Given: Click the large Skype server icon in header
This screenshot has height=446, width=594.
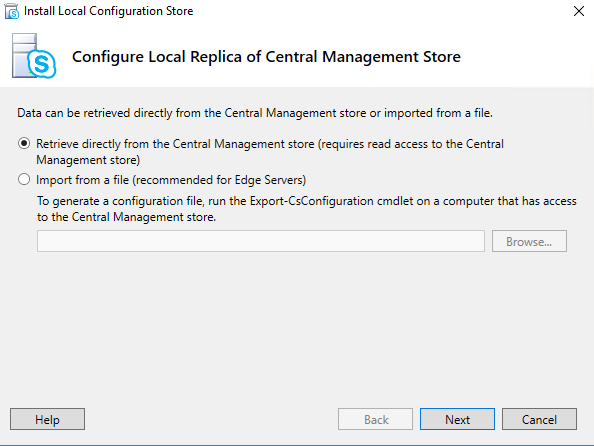Looking at the screenshot, I should [34, 56].
